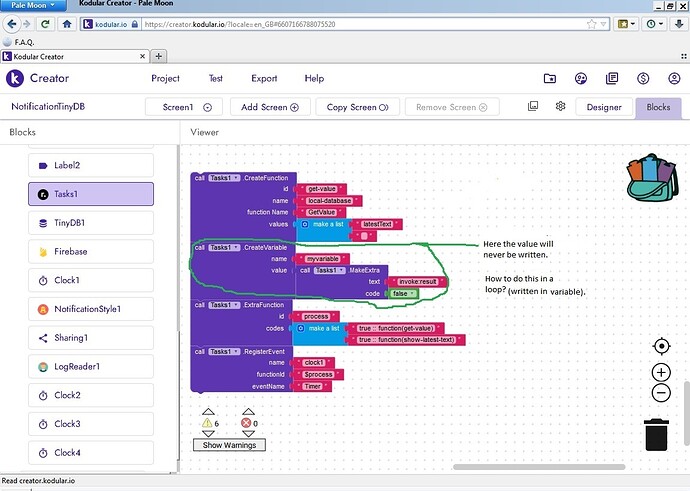The image size is (690, 491).
Task: Open the false boolean dropdown
Action: pos(404,293)
